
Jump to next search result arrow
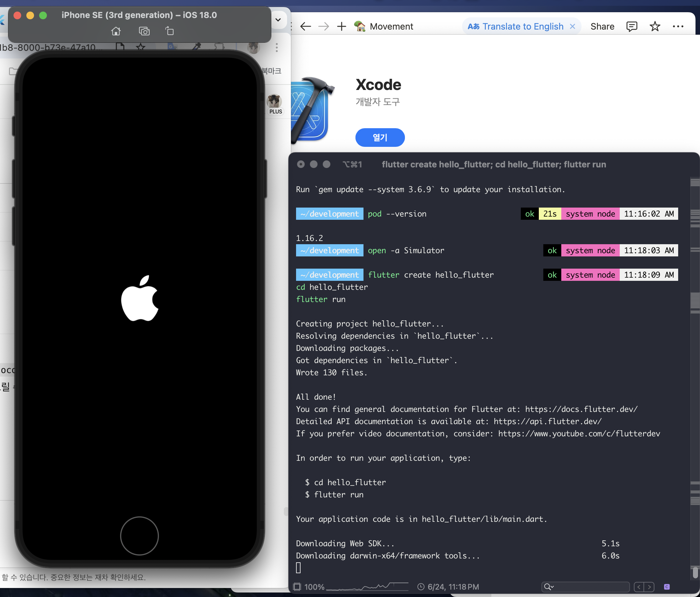point(649,587)
